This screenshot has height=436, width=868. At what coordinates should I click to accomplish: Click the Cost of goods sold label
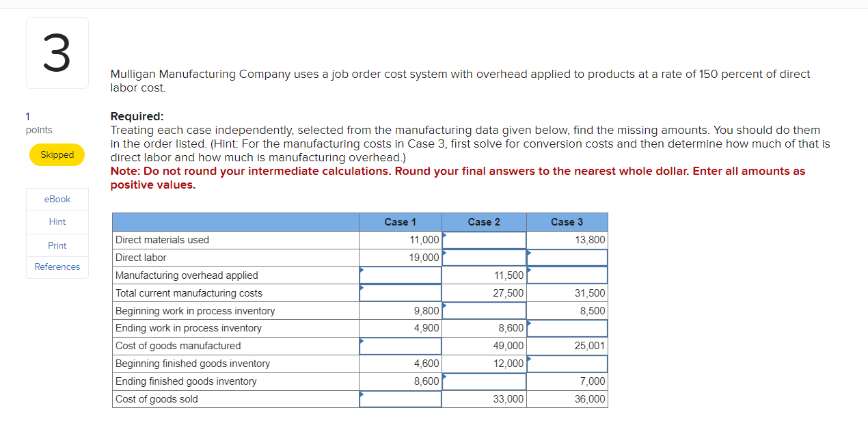(157, 399)
